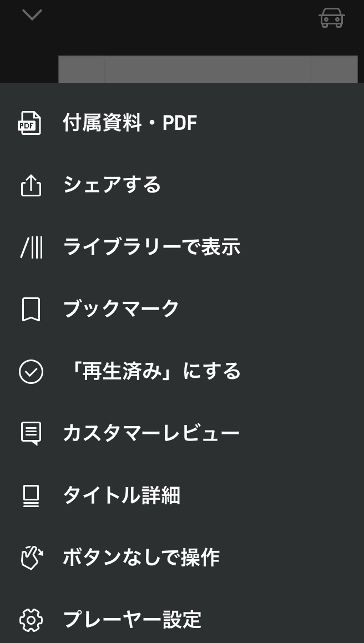Select タイトル詳細 menu entry
Image resolution: width=364 pixels, height=643 pixels.
pyautogui.click(x=122, y=495)
